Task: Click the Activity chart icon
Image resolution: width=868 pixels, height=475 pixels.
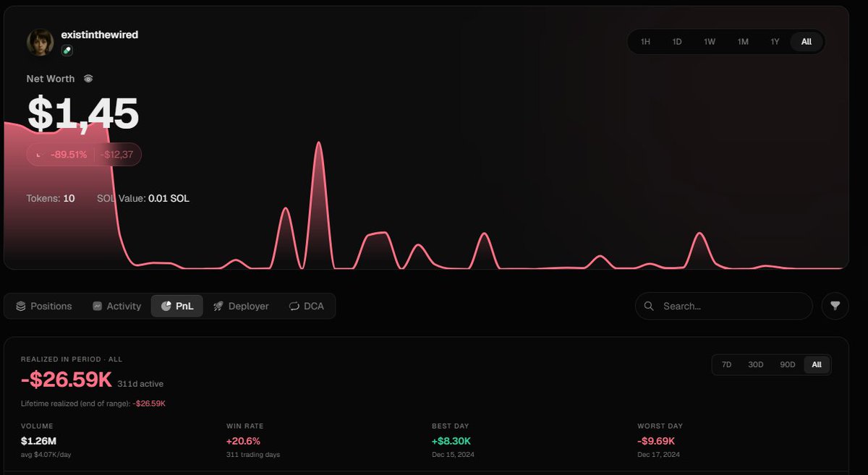Action: tap(97, 307)
